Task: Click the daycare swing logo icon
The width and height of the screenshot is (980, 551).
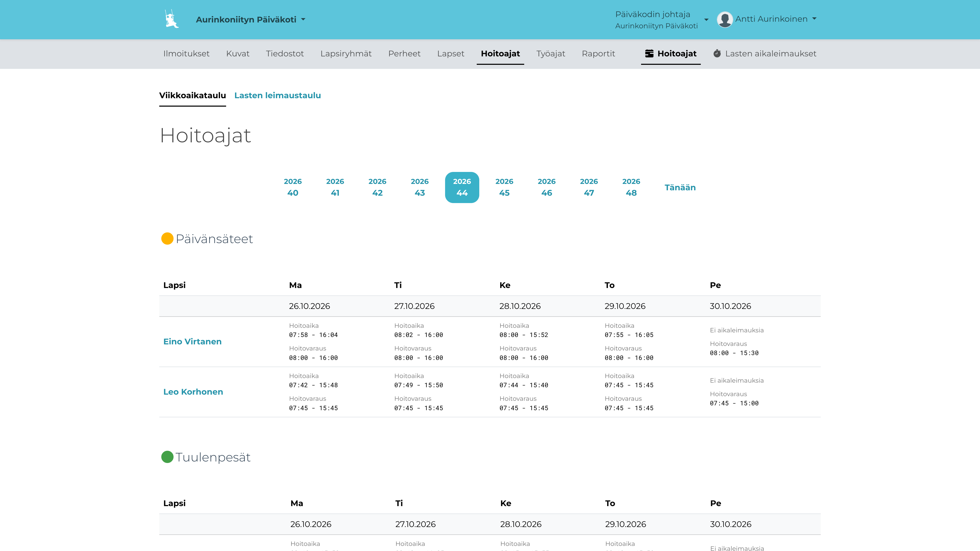Action: pyautogui.click(x=171, y=19)
